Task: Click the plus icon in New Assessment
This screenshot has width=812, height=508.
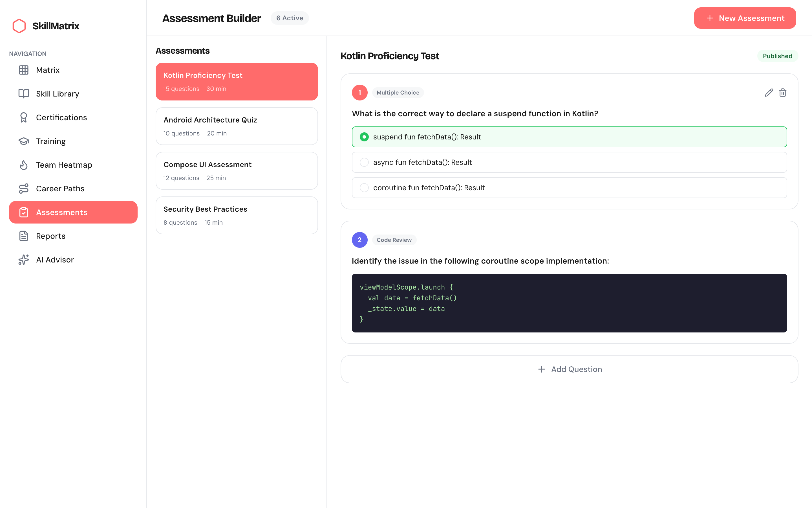Action: [710, 18]
